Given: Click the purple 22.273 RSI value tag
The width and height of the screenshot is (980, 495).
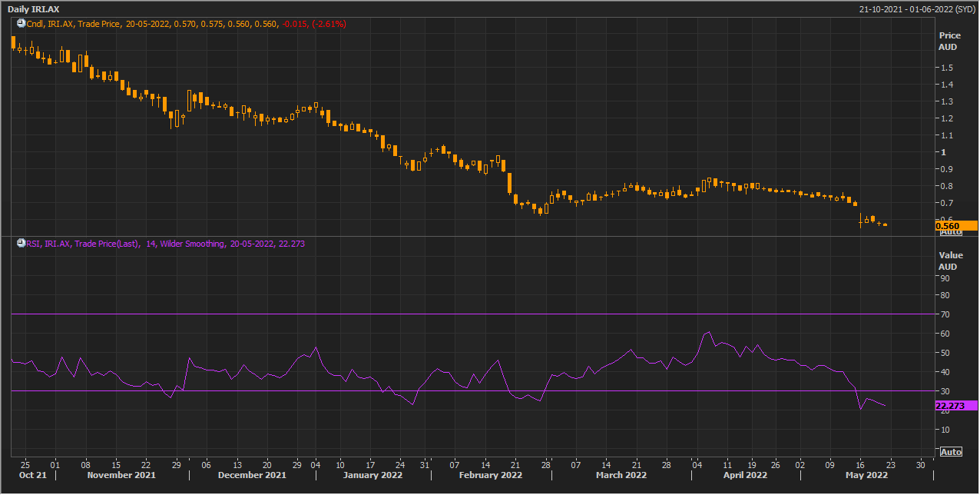Looking at the screenshot, I should click(956, 405).
